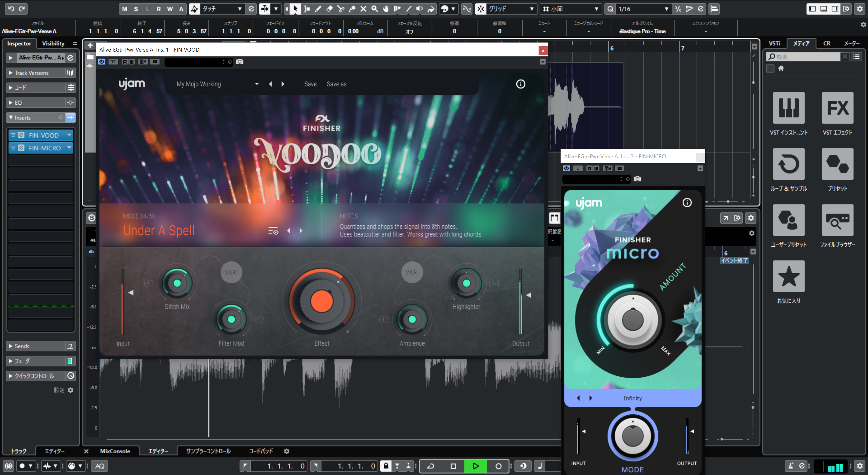Switch to the CR tab
The width and height of the screenshot is (868, 475).
point(826,43)
